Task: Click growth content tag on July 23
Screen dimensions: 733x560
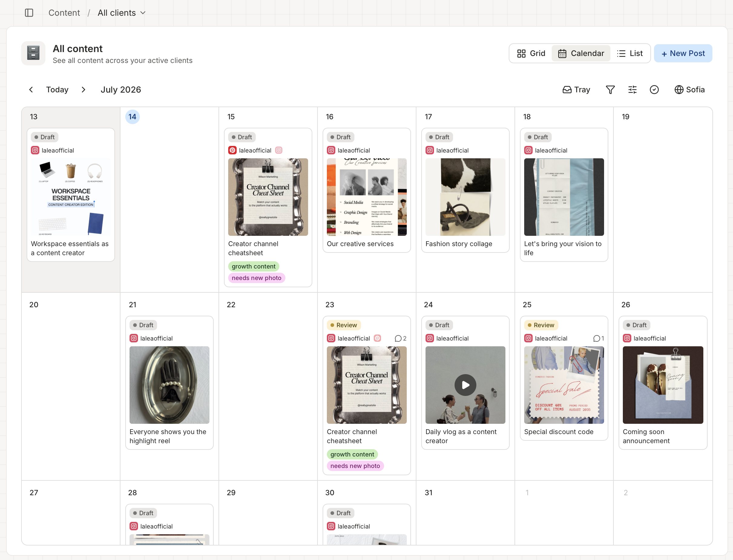Action: click(x=352, y=454)
